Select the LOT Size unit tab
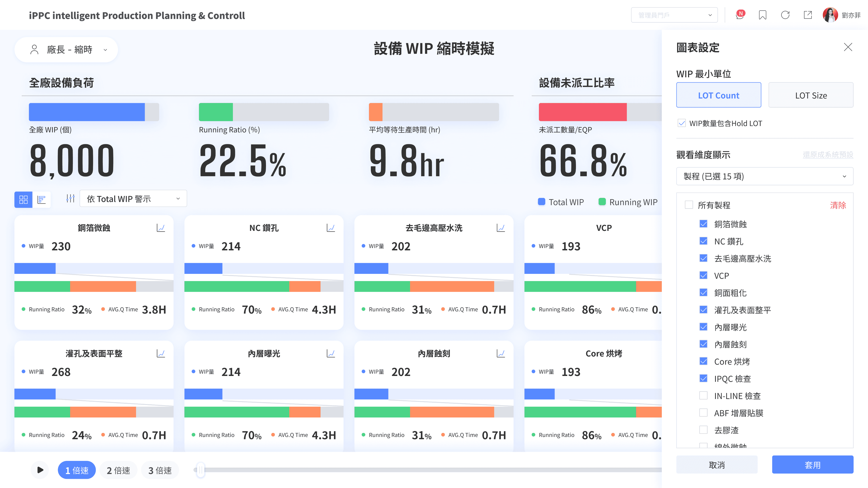This screenshot has width=868, height=488. coord(811,95)
